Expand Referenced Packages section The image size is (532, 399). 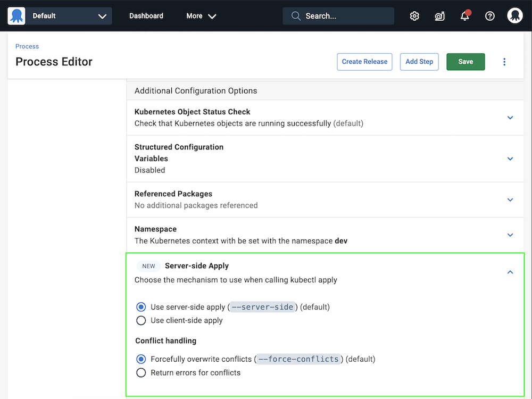(510, 200)
